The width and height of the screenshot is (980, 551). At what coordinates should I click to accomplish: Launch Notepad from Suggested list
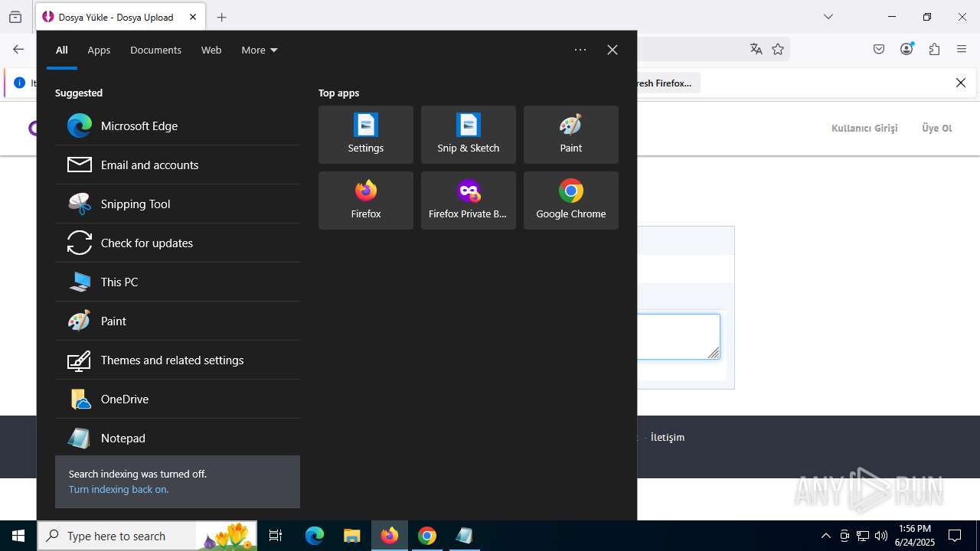click(x=178, y=438)
